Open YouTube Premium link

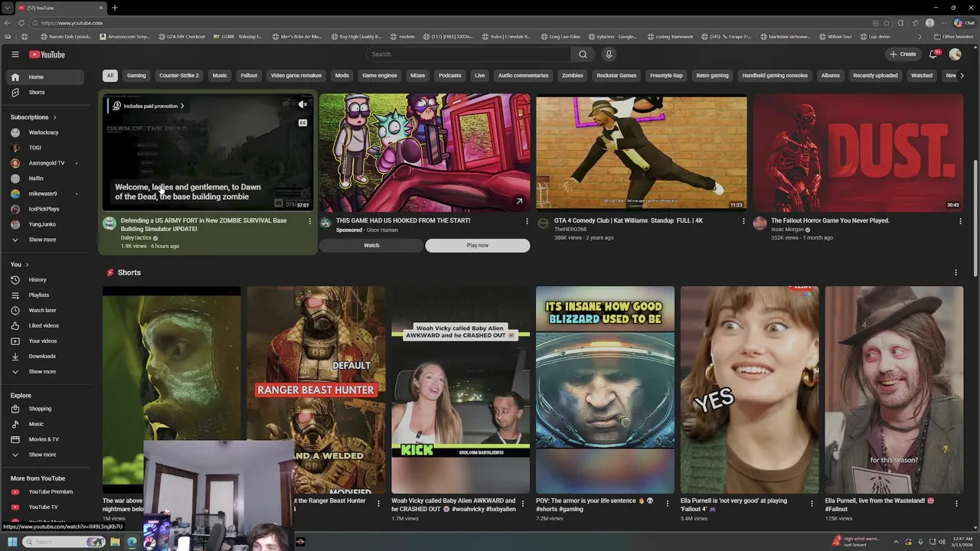coord(46,491)
